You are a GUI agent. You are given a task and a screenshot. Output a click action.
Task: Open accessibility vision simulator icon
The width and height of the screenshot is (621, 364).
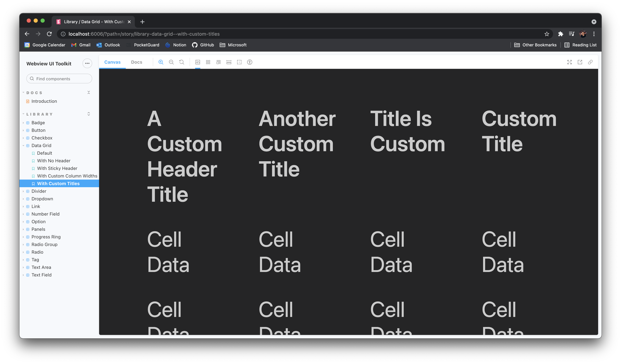pyautogui.click(x=250, y=62)
